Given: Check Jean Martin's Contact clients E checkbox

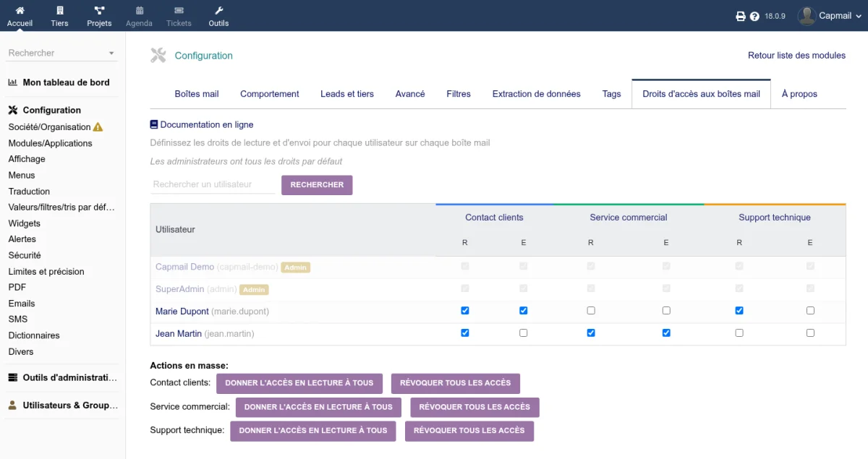Looking at the screenshot, I should tap(524, 333).
